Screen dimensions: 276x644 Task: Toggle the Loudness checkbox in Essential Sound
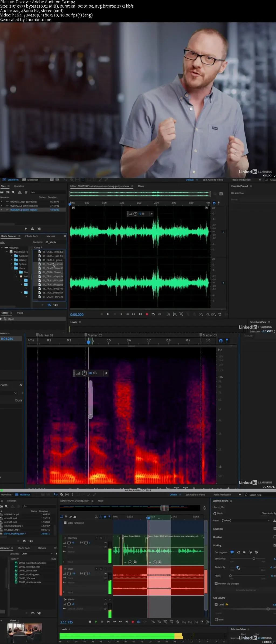point(275,529)
